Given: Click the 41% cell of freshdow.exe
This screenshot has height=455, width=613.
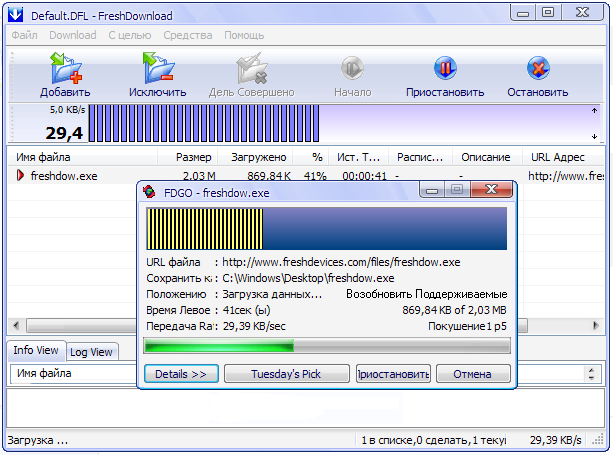Looking at the screenshot, I should click(x=315, y=176).
